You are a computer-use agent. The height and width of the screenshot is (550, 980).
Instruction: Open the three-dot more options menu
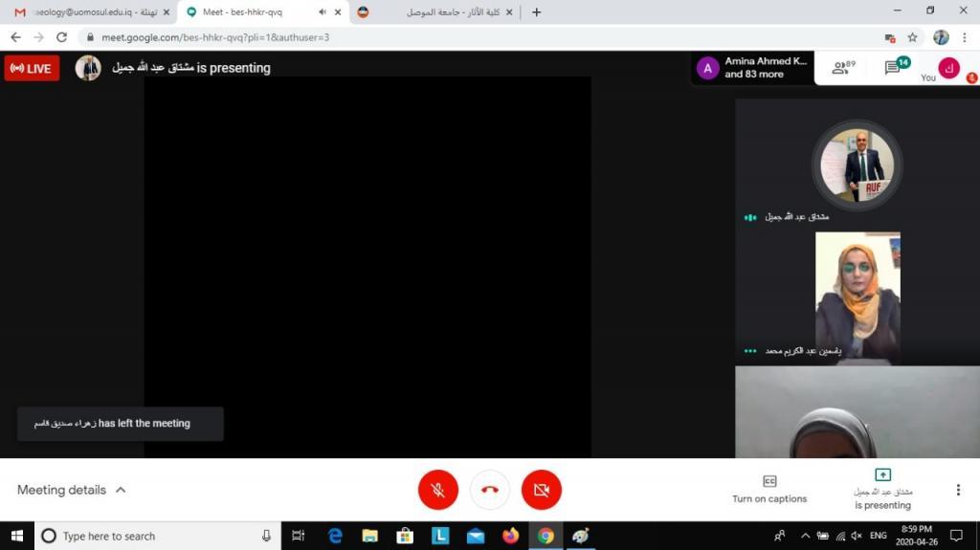pos(958,490)
